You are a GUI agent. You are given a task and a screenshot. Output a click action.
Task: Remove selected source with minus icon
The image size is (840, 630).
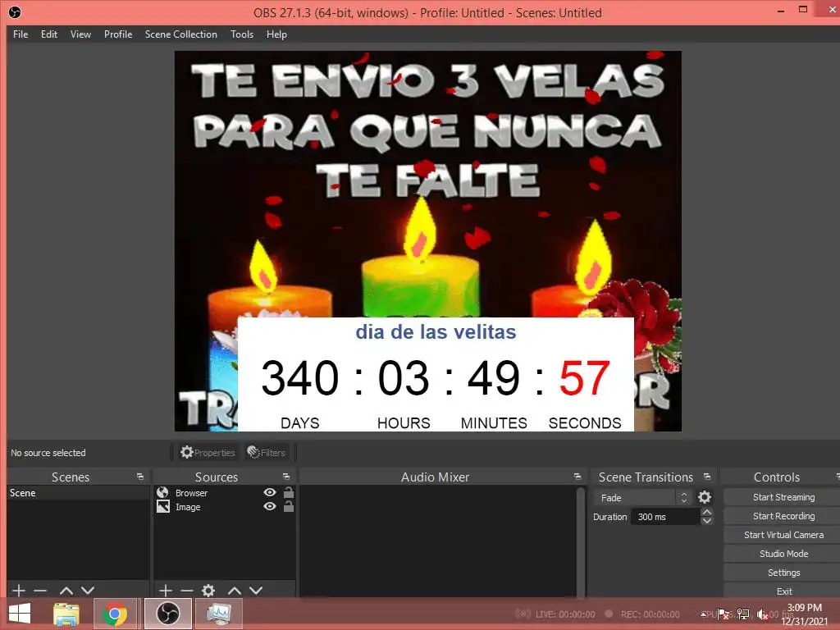pos(187,591)
